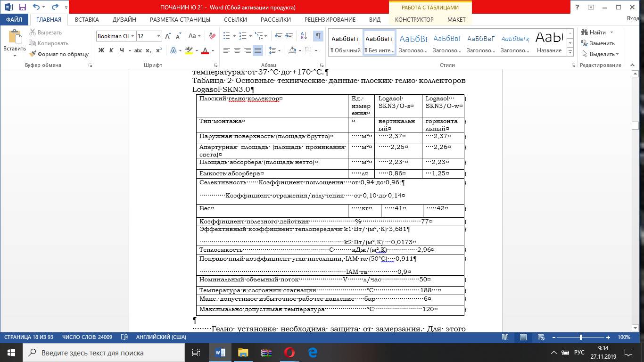The width and height of the screenshot is (644, 362).
Task: Click the Windows search box
Action: tap(104, 353)
